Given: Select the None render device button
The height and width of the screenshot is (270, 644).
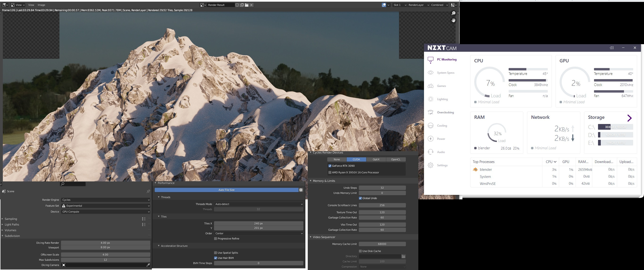Looking at the screenshot, I should tap(337, 159).
